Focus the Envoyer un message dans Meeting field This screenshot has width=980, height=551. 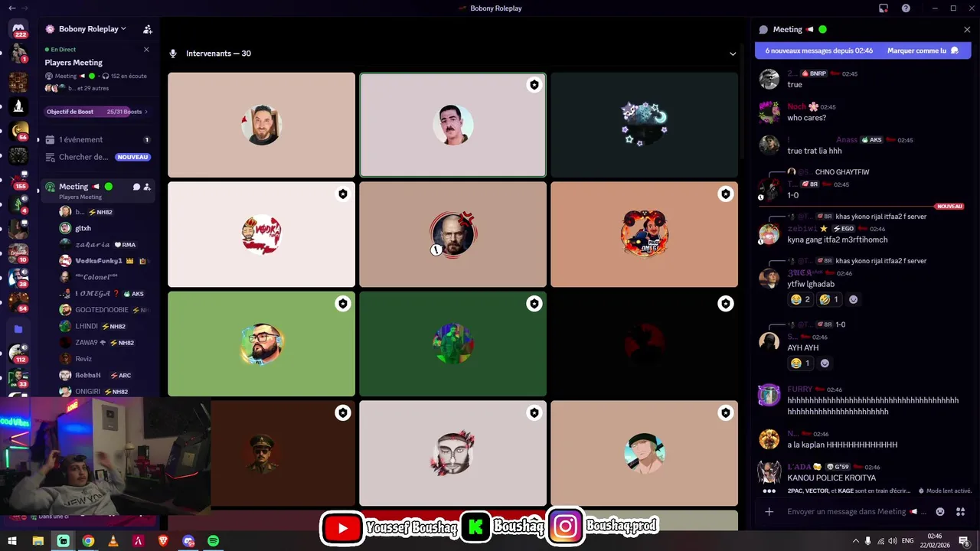857,511
